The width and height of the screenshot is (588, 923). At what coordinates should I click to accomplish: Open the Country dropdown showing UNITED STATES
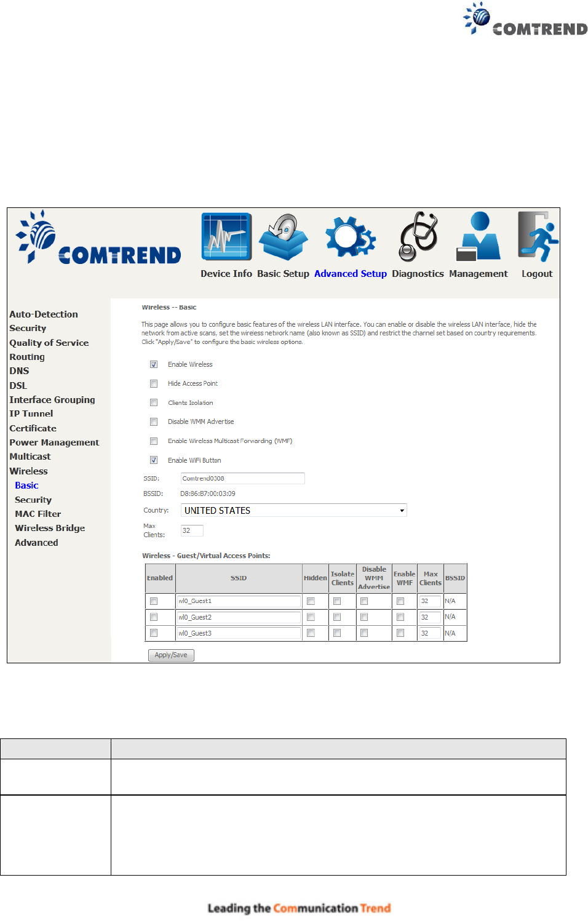coord(294,511)
